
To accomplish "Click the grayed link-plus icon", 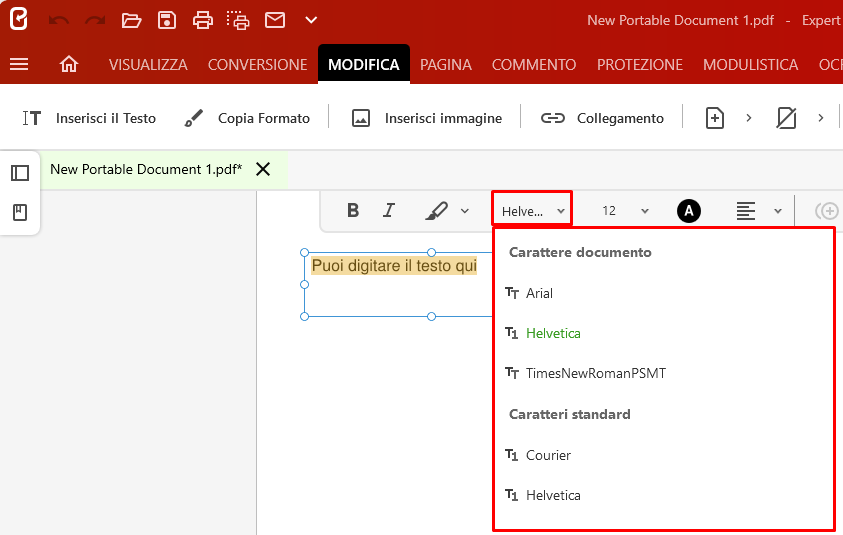I will tap(827, 211).
